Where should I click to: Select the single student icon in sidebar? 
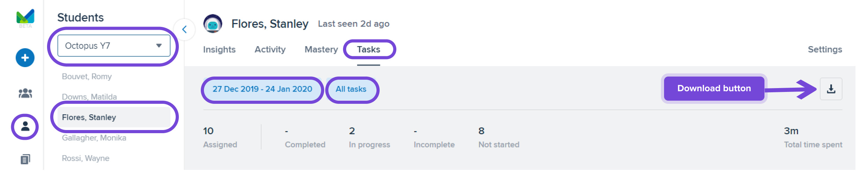[x=25, y=127]
